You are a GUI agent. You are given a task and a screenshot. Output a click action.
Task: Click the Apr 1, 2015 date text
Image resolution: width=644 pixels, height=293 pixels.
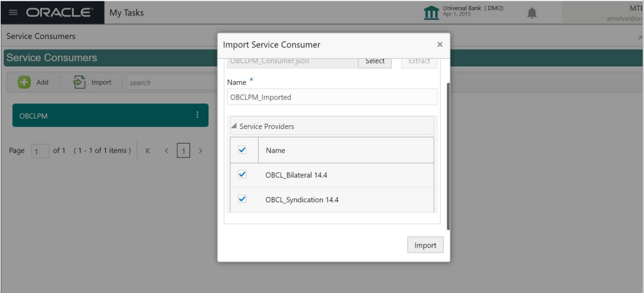coord(457,14)
